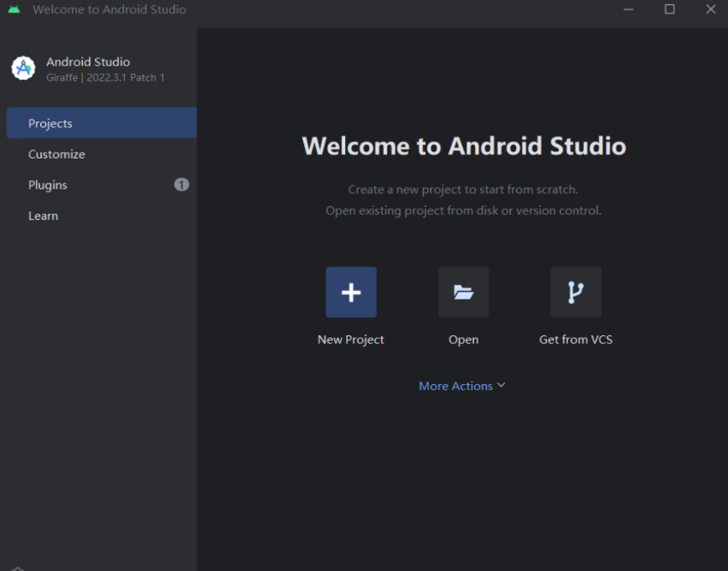This screenshot has height=571, width=728.
Task: Click the Get from VCS branch icon
Action: pos(576,293)
